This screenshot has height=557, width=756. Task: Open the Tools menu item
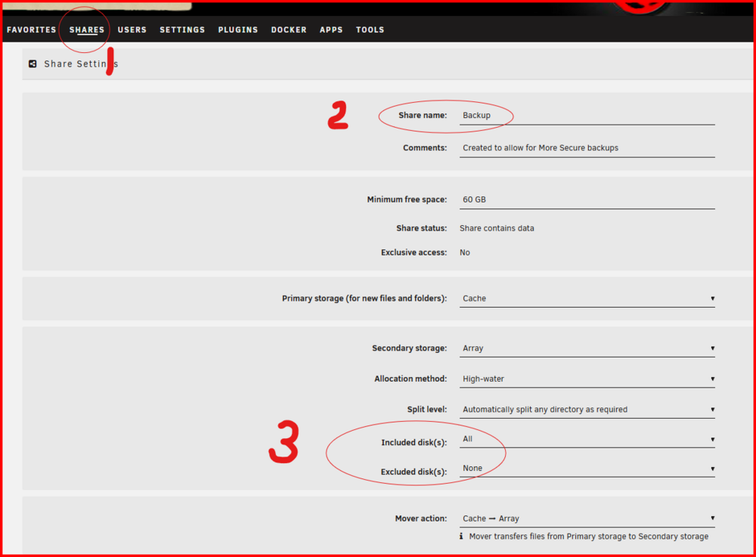click(x=370, y=30)
